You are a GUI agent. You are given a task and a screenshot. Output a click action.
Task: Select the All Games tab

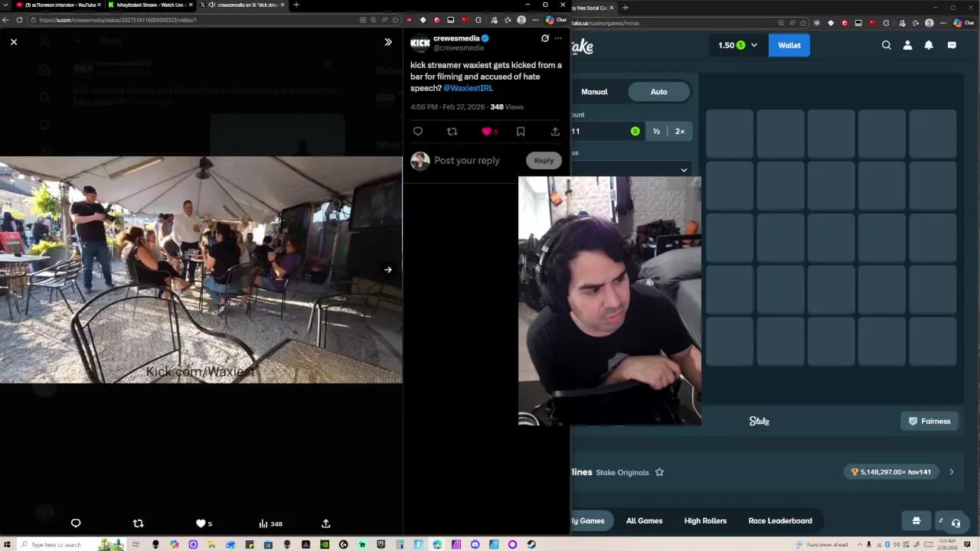click(645, 521)
